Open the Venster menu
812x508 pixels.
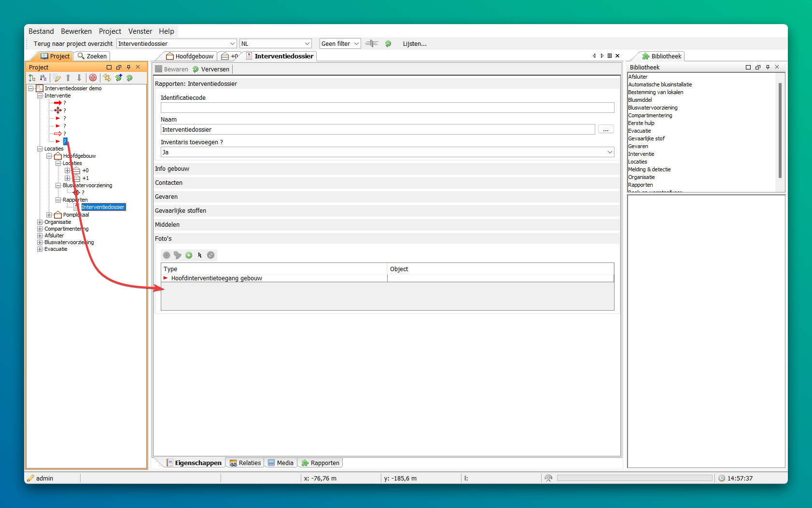140,31
